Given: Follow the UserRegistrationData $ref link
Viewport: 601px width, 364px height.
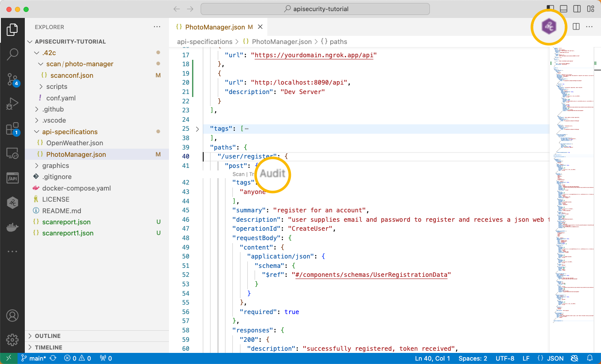Looking at the screenshot, I should [x=371, y=275].
